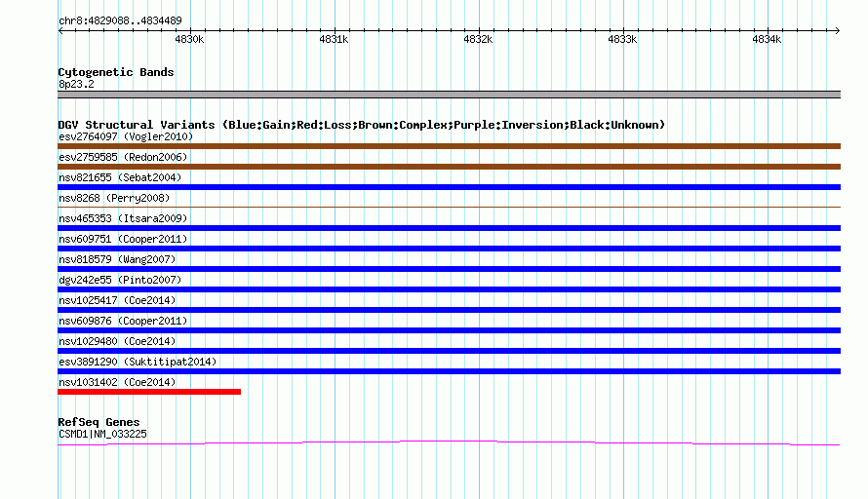Select variant label nsv1029480 (Coe2014)
868x499 pixels.
pyautogui.click(x=117, y=341)
